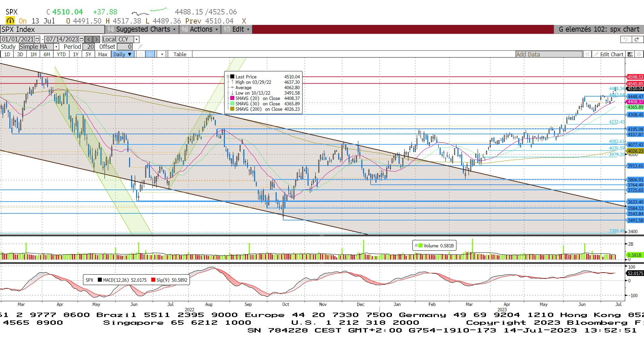644x349 pixels.
Task: Click the 3491.58 low level label
Action: pos(635,220)
